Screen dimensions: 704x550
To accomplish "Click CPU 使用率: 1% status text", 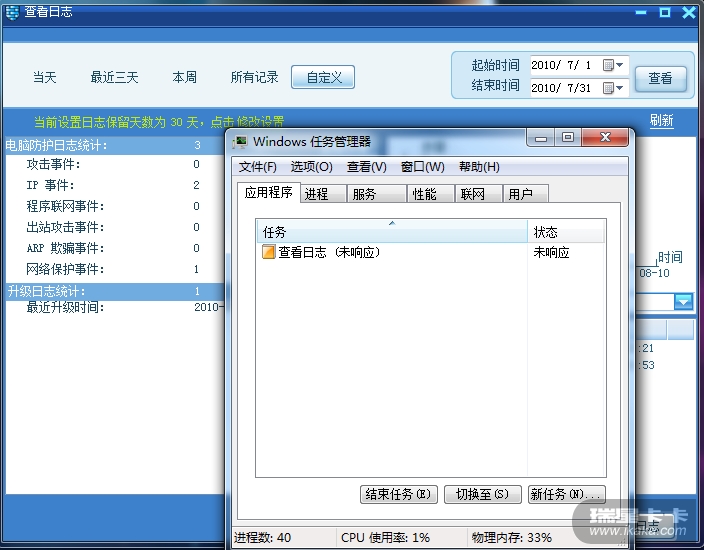I will point(385,537).
